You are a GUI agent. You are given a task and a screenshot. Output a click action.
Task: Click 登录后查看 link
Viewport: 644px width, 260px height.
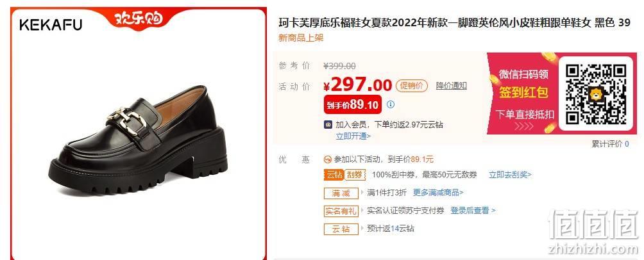pos(473,211)
